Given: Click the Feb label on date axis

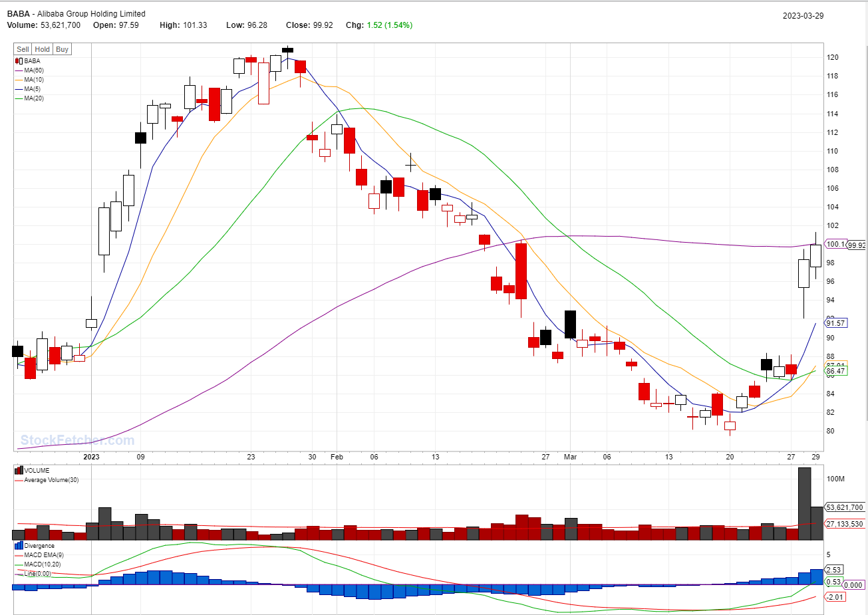Looking at the screenshot, I should [x=337, y=457].
